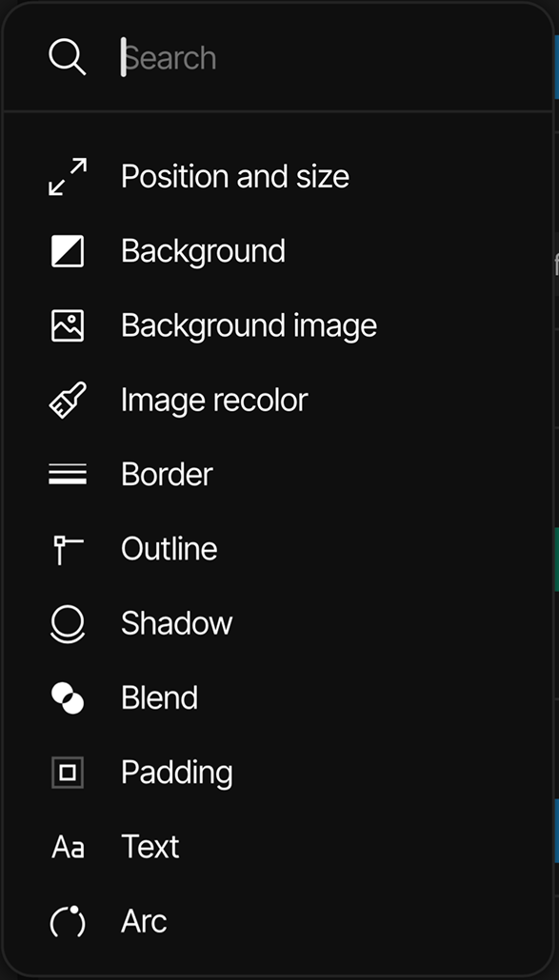Screen dimensions: 559x980
Task: Click the Padding square-in-square icon
Action: [67, 772]
